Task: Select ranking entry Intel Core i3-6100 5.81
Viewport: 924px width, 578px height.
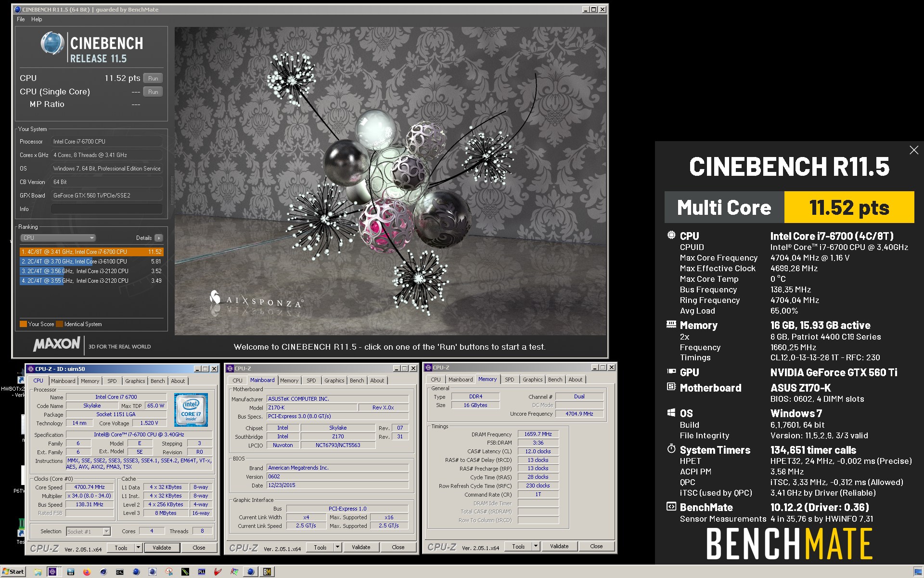Action: [91, 262]
